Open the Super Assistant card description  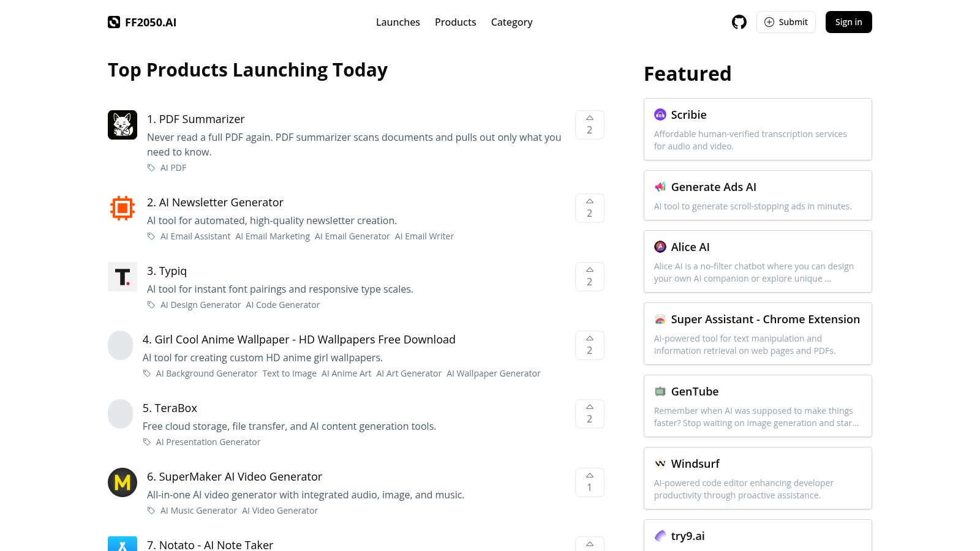745,345
